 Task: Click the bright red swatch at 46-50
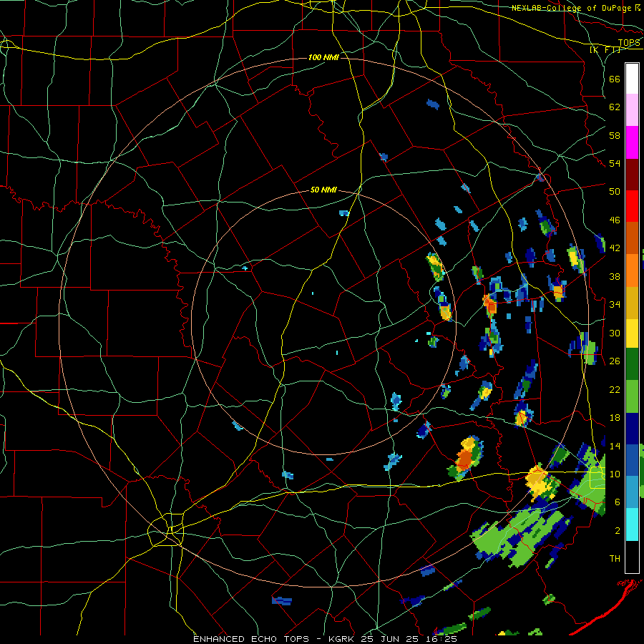632,206
